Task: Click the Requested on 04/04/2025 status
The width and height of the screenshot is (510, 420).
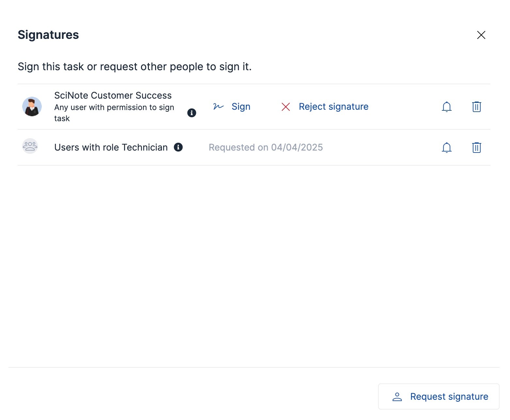Action: pyautogui.click(x=265, y=147)
